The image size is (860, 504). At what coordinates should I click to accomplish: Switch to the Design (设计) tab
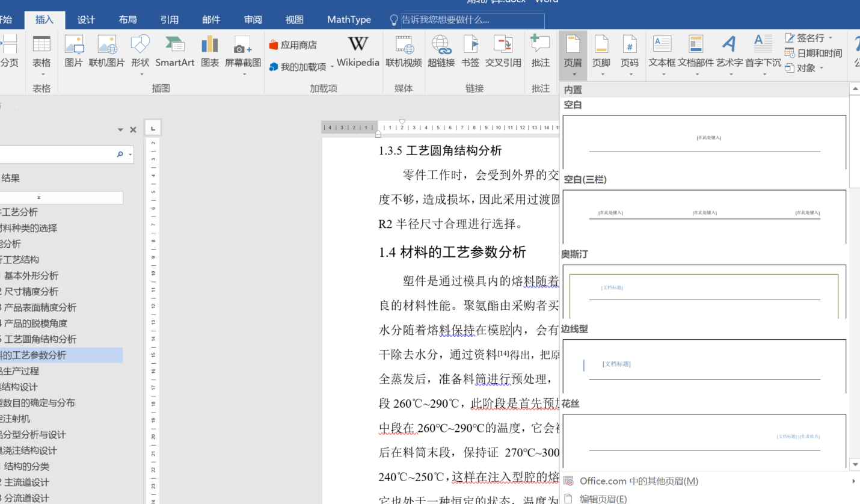pyautogui.click(x=86, y=19)
